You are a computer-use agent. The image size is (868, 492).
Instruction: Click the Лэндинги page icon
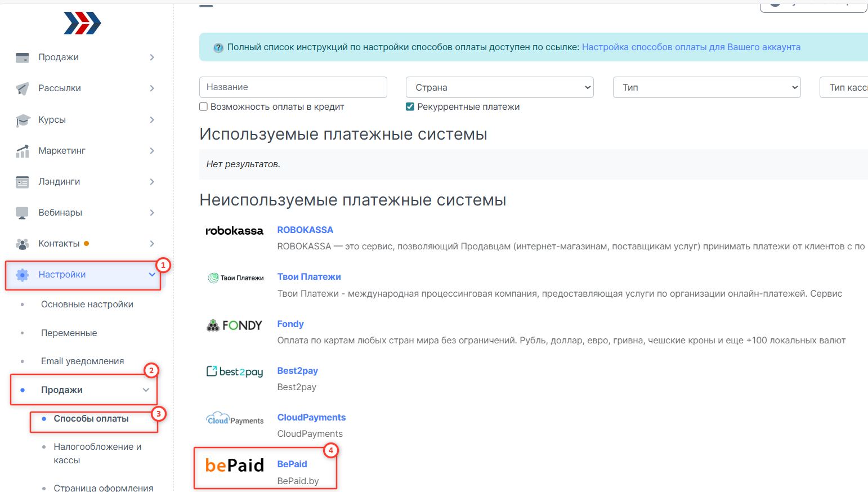[x=22, y=182]
